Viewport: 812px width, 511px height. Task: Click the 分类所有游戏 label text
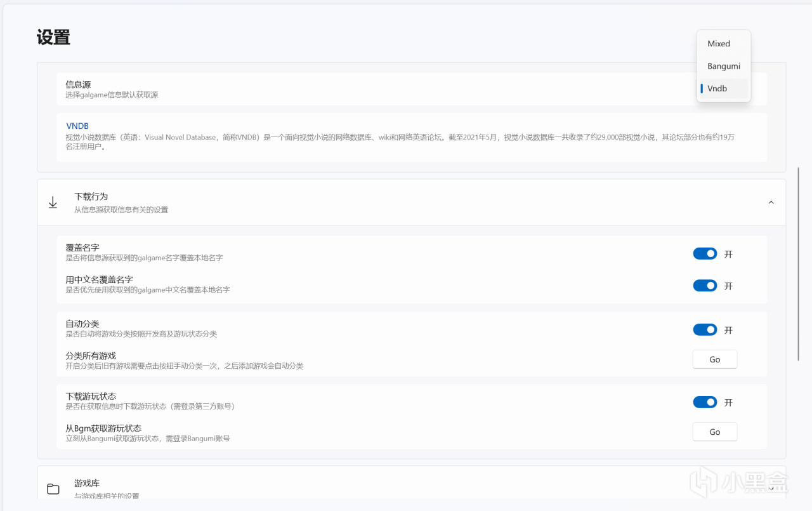click(x=91, y=355)
